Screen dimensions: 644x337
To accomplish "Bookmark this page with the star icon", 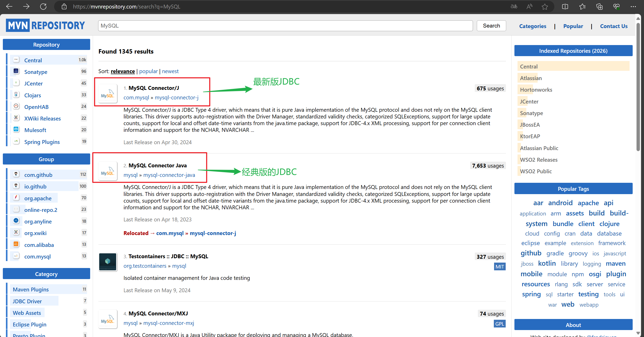I will point(545,6).
